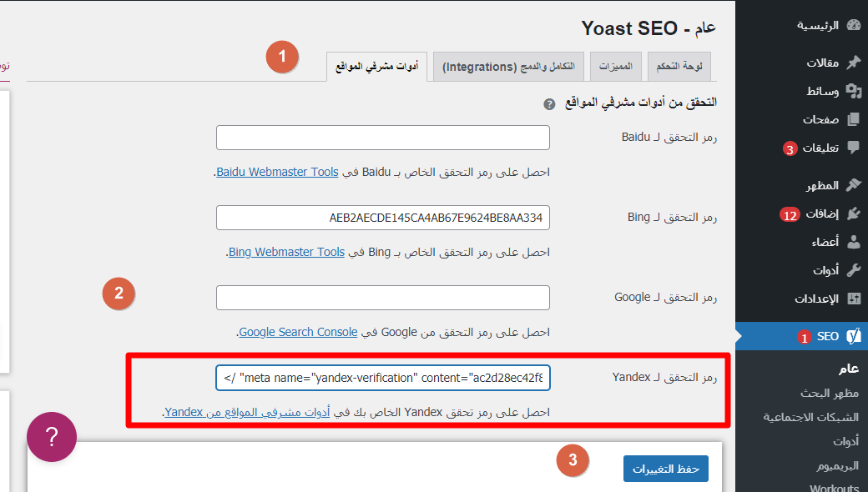
Task: Open the Google Search Console link
Action: click(299, 332)
